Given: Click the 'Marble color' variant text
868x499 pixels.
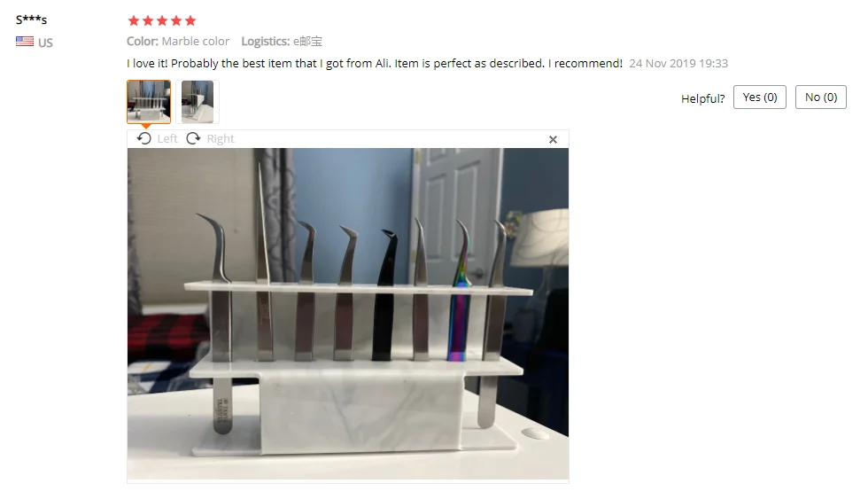Looking at the screenshot, I should 196,41.
